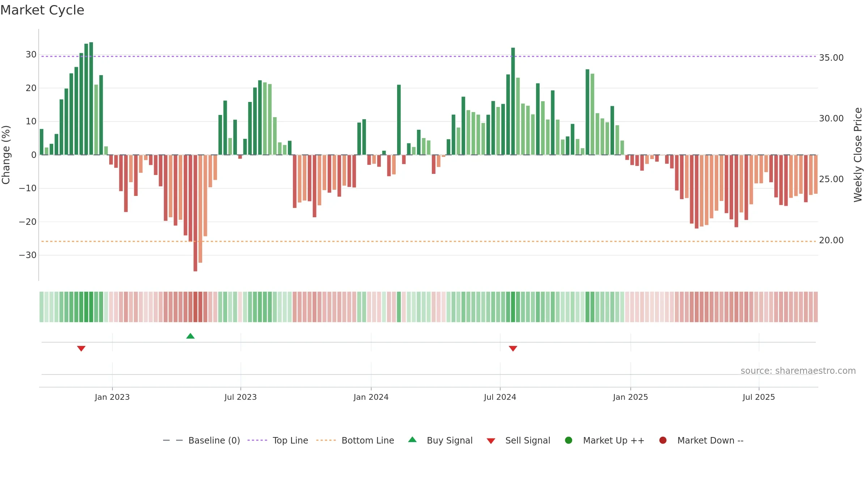This screenshot has width=868, height=488.
Task: Click the green Buy Signal triangle marker on timeline
Action: 190,336
